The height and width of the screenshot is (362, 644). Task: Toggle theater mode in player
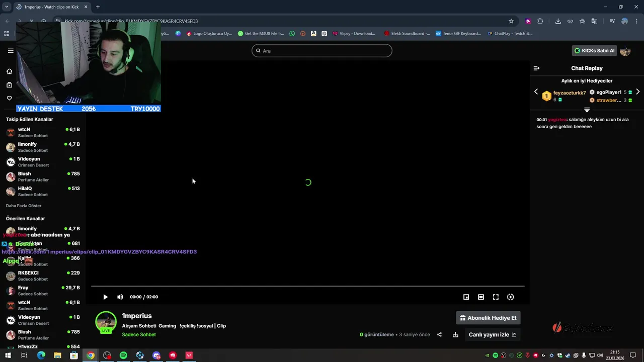point(481,297)
